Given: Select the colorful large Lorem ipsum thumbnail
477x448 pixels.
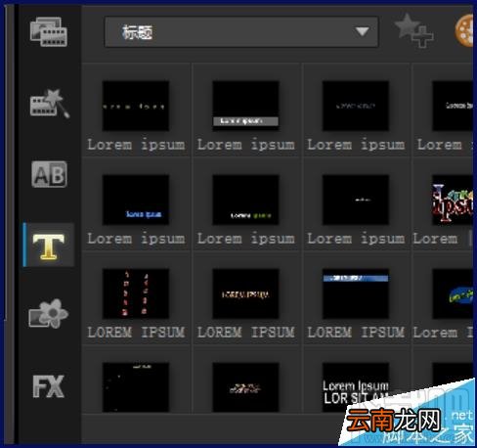Looking at the screenshot, I should pos(453,200).
